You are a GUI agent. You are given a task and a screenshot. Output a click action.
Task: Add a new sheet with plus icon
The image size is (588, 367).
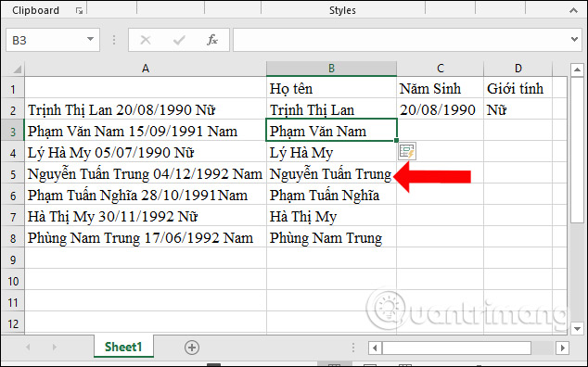192,348
